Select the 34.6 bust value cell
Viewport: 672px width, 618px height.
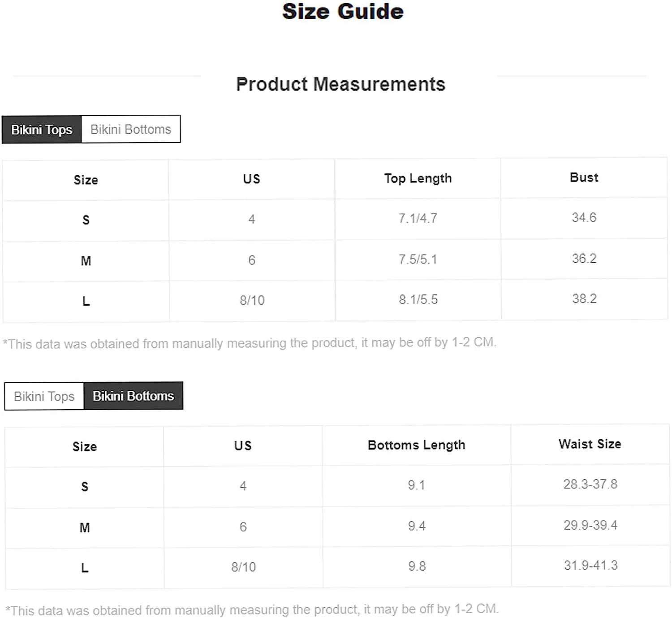click(x=584, y=218)
